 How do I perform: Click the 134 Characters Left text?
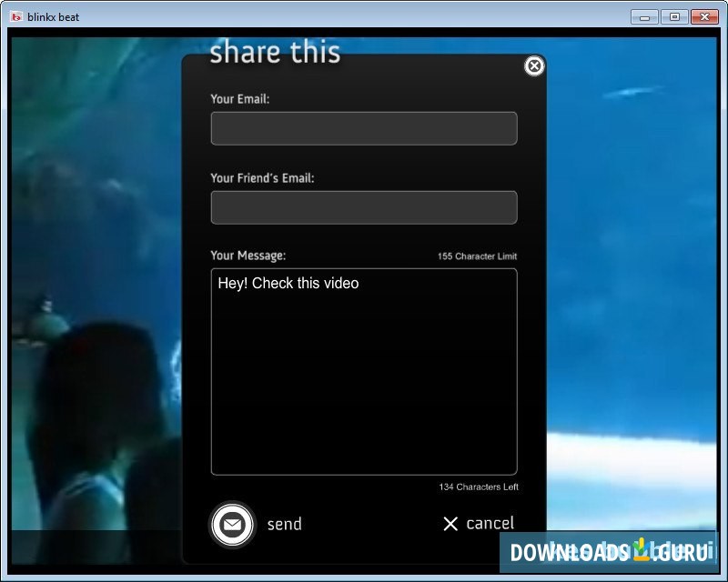click(479, 487)
